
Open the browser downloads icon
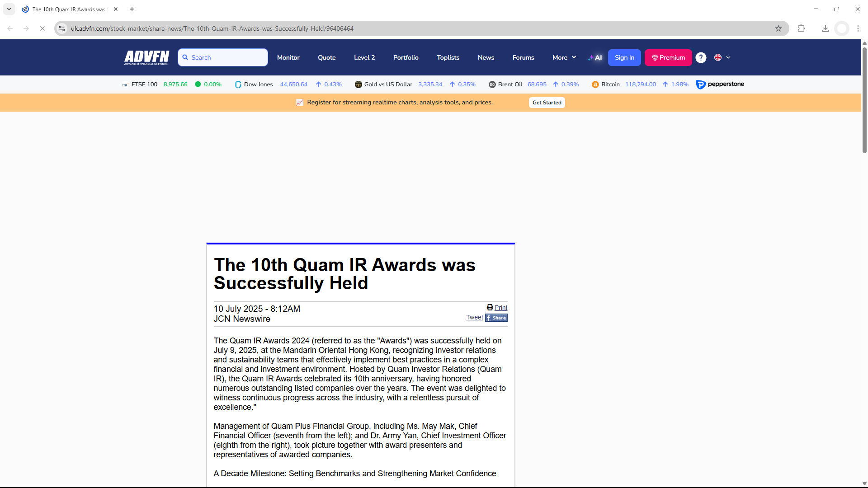click(826, 28)
